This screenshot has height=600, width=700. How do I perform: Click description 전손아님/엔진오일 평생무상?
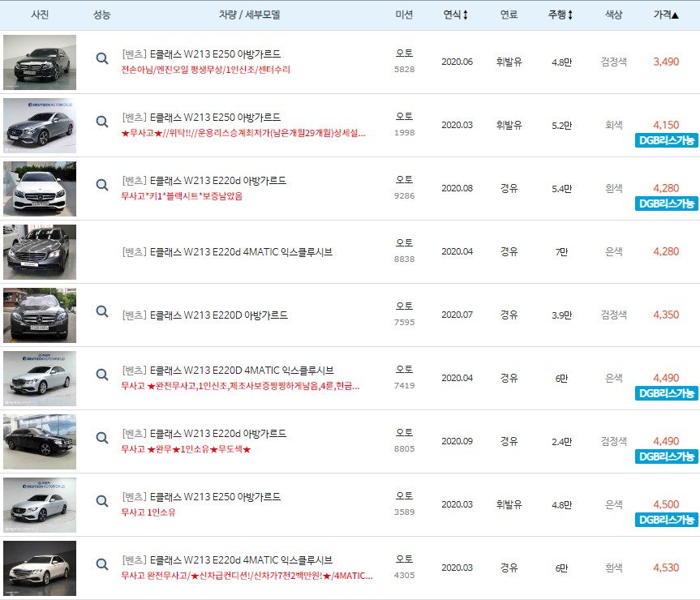point(206,70)
